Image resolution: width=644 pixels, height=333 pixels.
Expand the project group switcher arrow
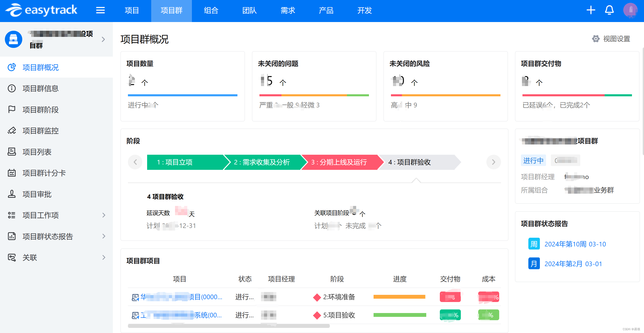(103, 39)
